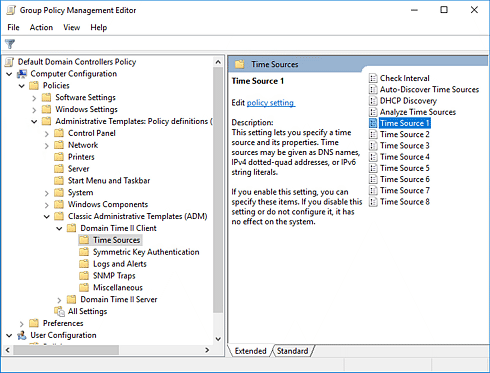Image resolution: width=490 pixels, height=373 pixels.
Task: Click the Default Domain Controllers Policy scroll icon
Action: (10, 62)
